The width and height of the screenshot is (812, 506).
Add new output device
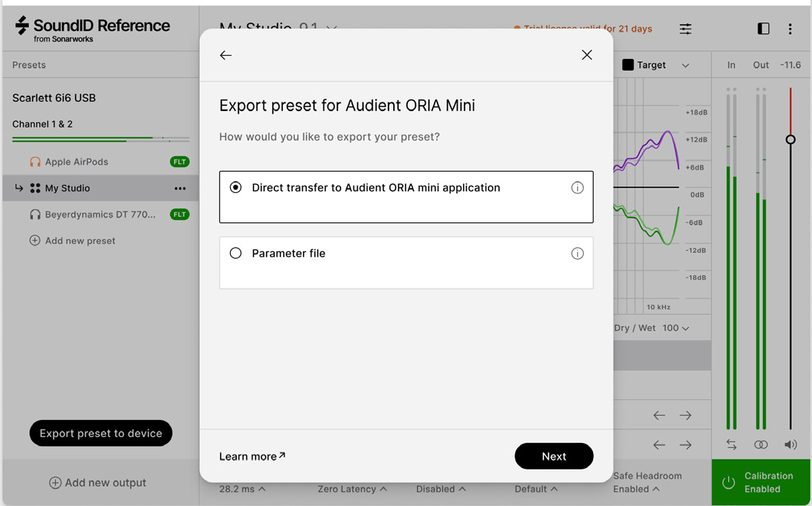(98, 483)
